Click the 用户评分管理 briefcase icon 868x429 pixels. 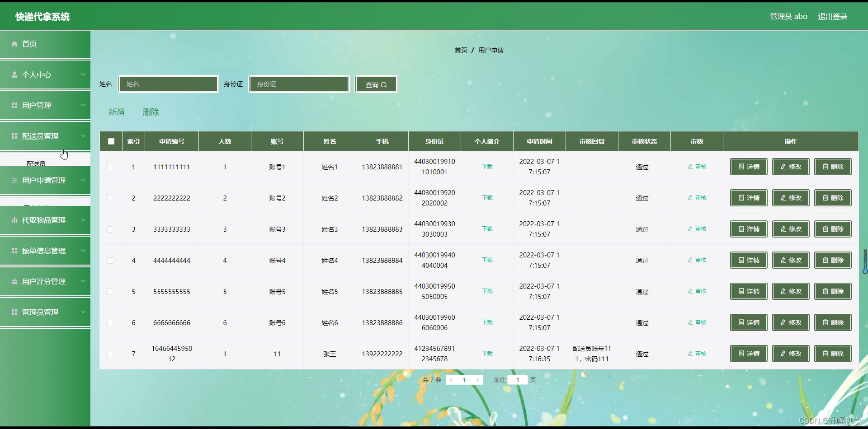click(x=14, y=281)
